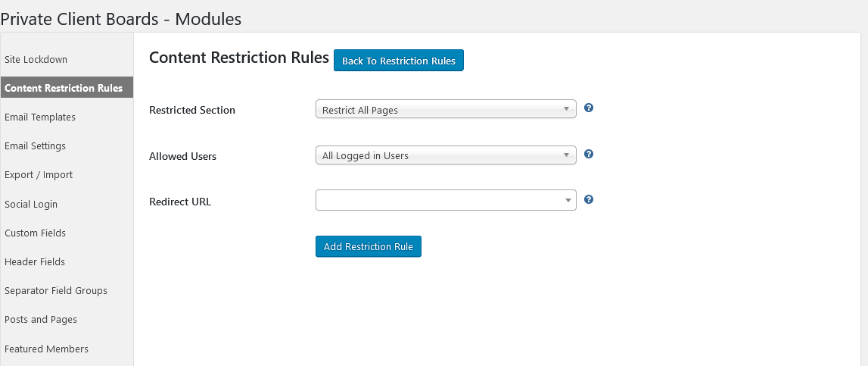Screen dimensions: 868x366
Task: Open Email Templates module
Action: click(40, 117)
